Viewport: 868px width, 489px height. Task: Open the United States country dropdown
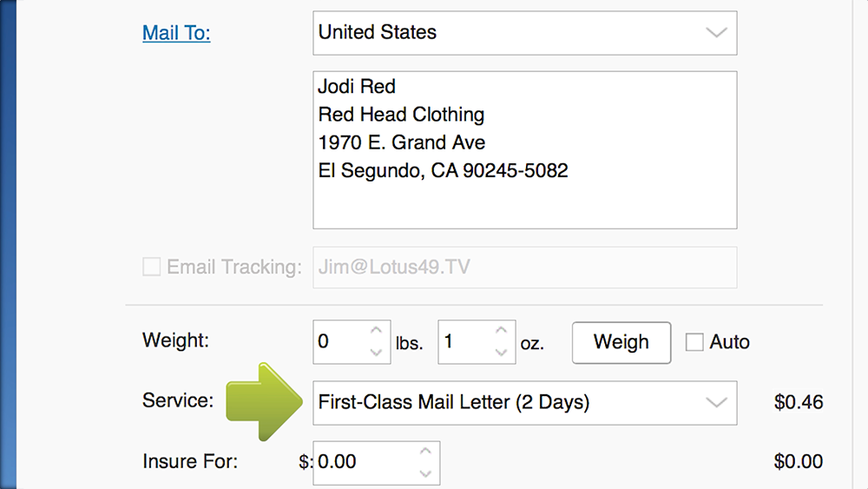525,33
